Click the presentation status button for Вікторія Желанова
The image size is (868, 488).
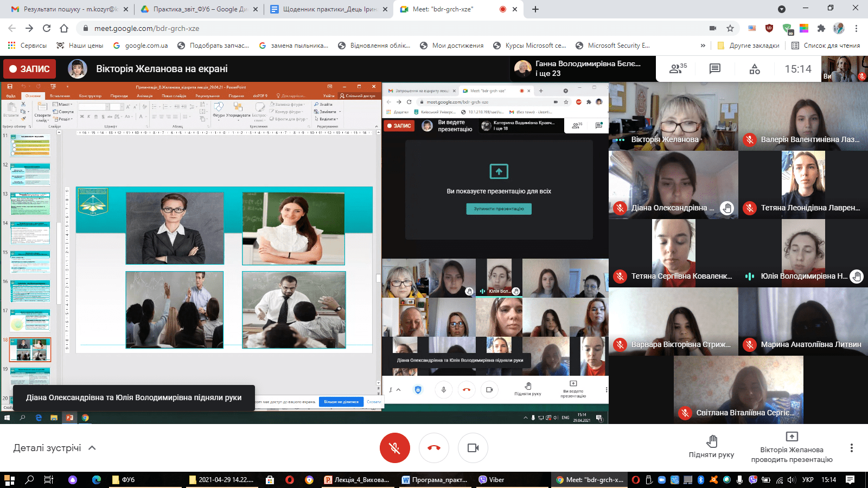792,448
